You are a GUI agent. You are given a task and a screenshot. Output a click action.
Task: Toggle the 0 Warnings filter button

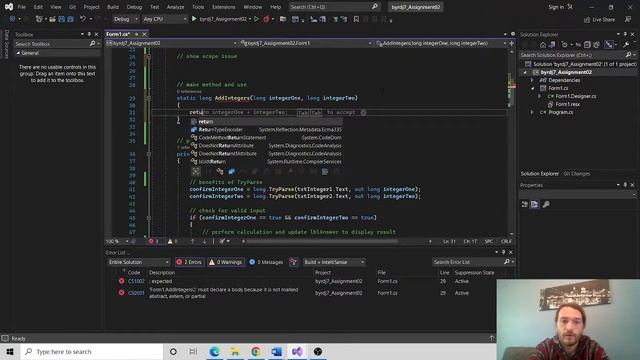[x=226, y=262]
